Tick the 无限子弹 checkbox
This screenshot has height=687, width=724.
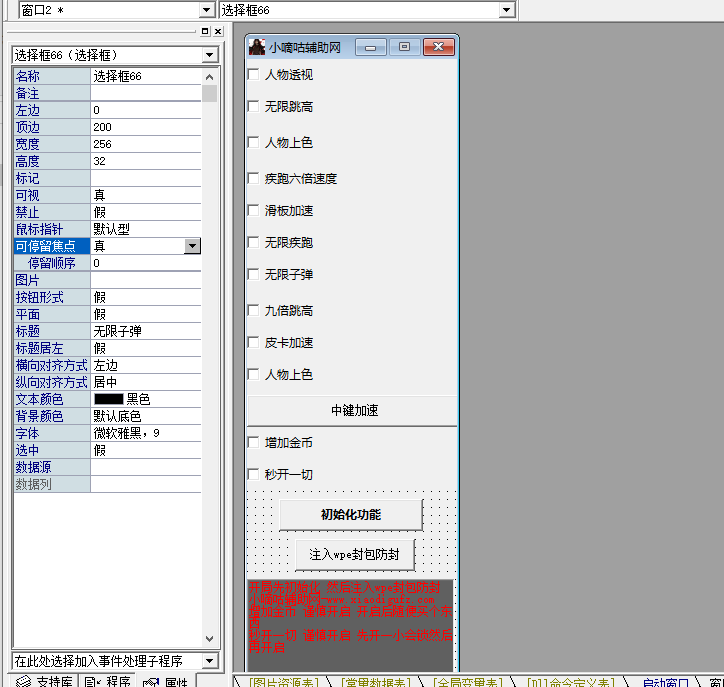[x=254, y=275]
